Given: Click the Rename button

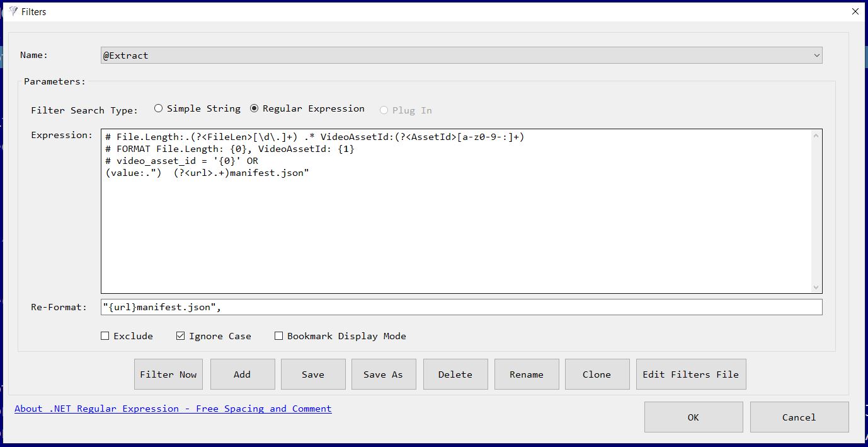Looking at the screenshot, I should [x=527, y=374].
